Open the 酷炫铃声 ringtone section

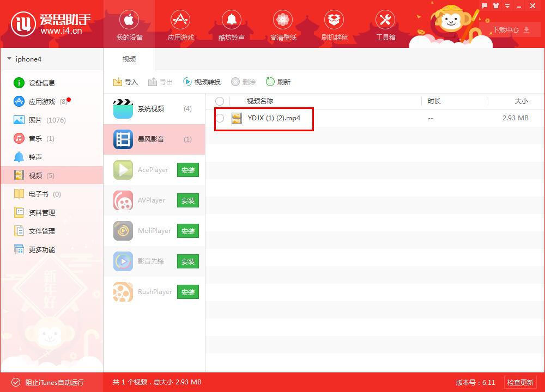[x=231, y=24]
